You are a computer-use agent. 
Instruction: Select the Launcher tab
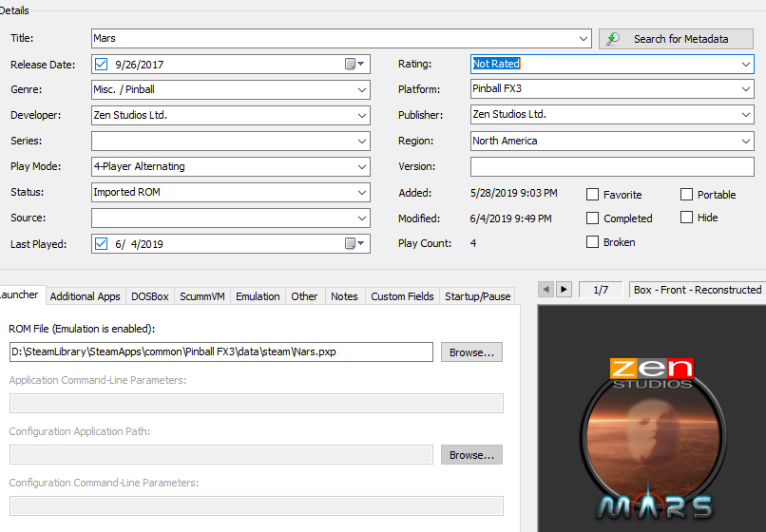[x=21, y=295]
